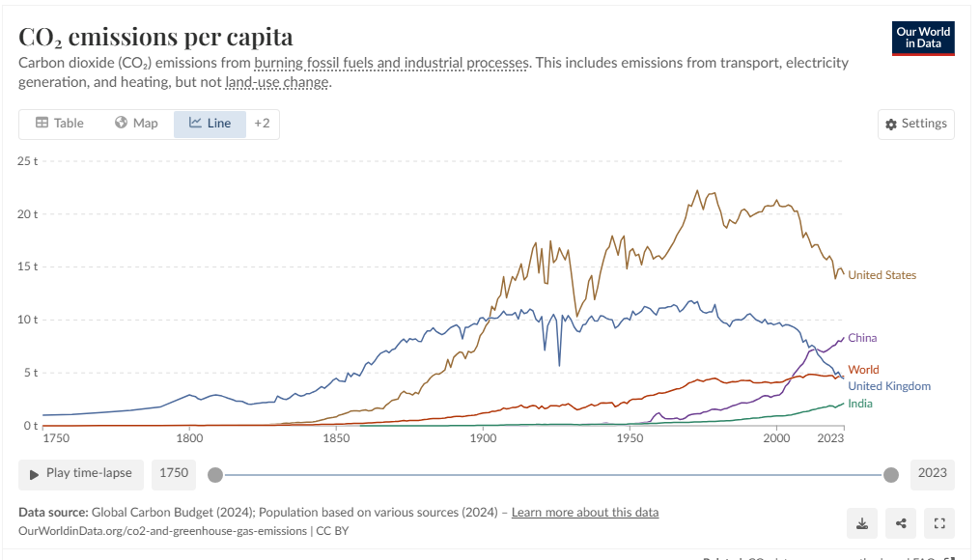Click the World series label
This screenshot has height=560, width=980.
863,370
